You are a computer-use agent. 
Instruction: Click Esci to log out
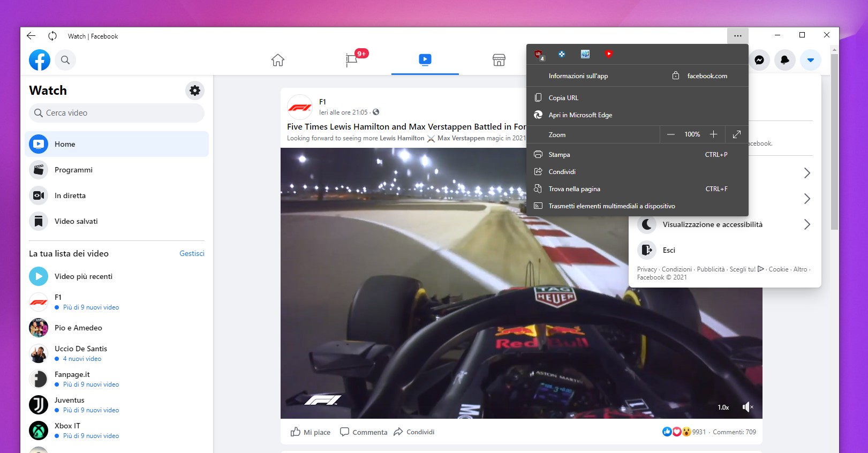[x=724, y=250]
